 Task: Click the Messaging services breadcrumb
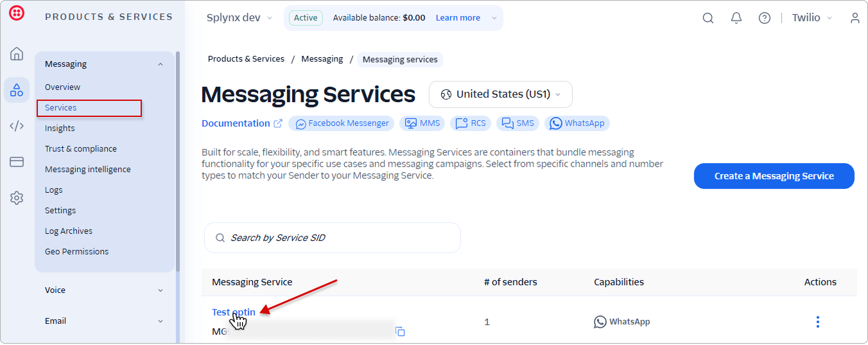tap(400, 60)
